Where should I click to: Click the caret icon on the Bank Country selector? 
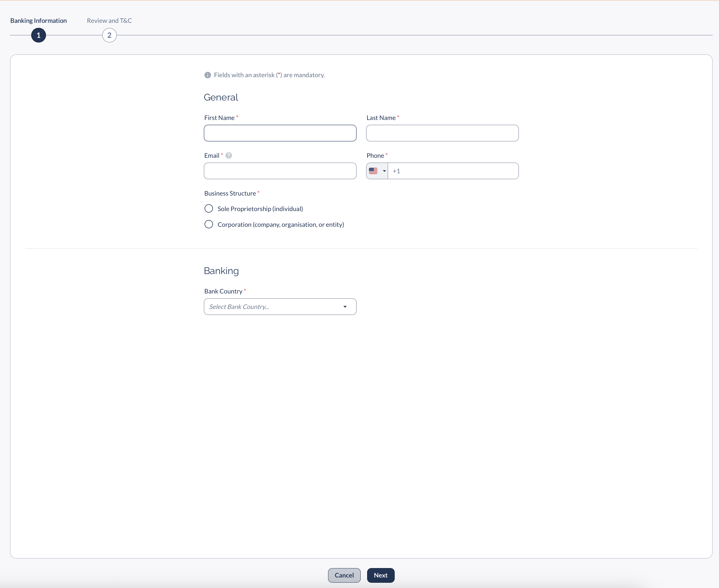point(345,307)
